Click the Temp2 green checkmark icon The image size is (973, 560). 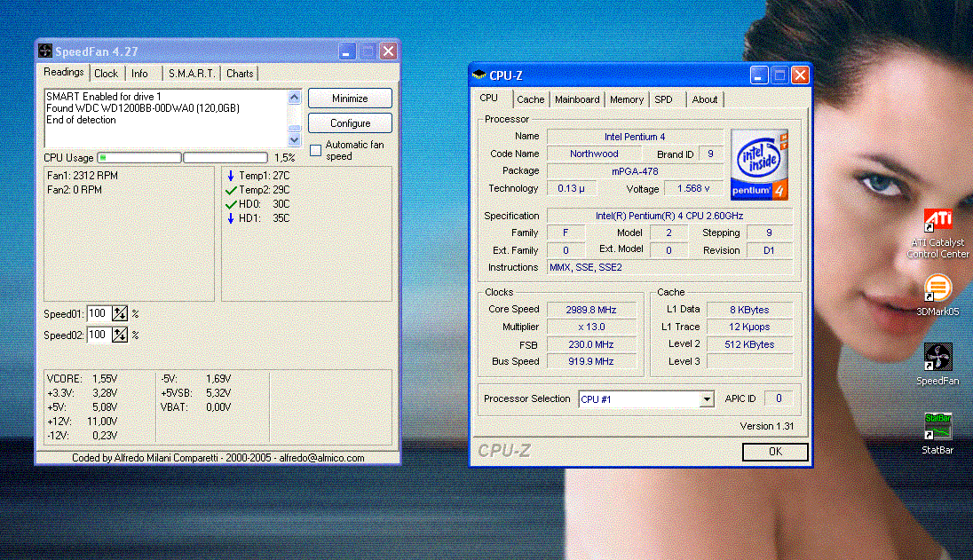[231, 190]
